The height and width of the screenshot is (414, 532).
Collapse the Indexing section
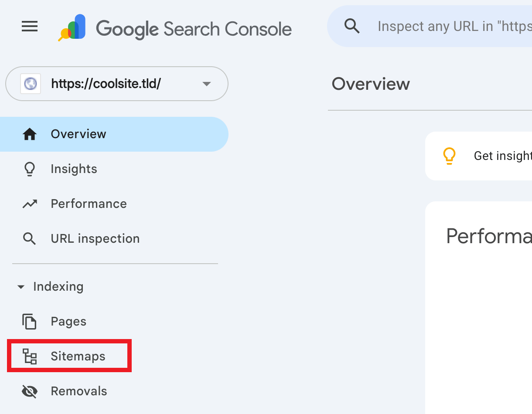point(21,287)
